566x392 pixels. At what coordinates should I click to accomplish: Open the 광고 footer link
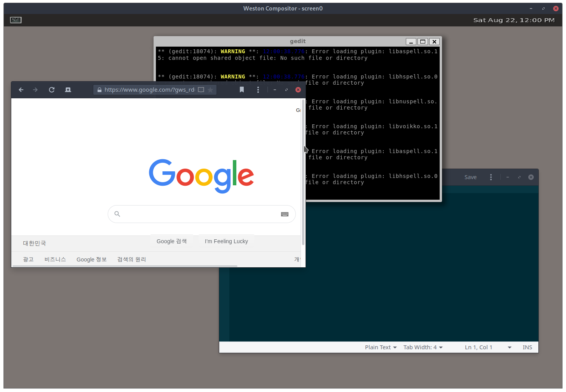[28, 260]
